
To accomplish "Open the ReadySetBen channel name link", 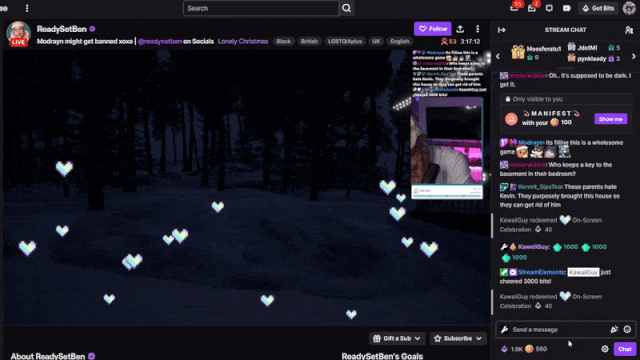I will pyautogui.click(x=62, y=29).
